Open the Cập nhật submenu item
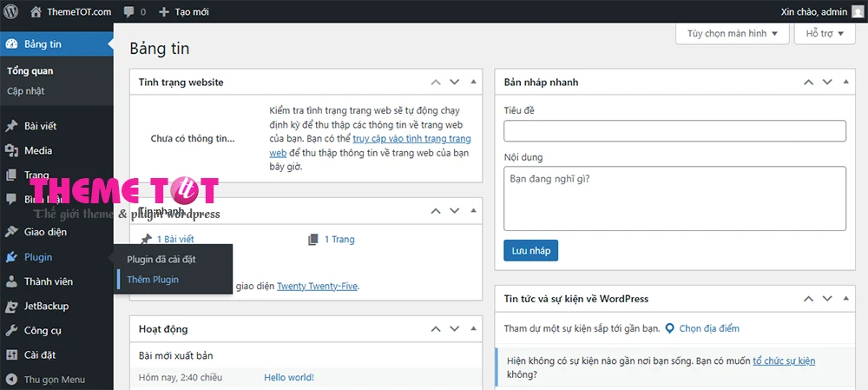 [25, 91]
